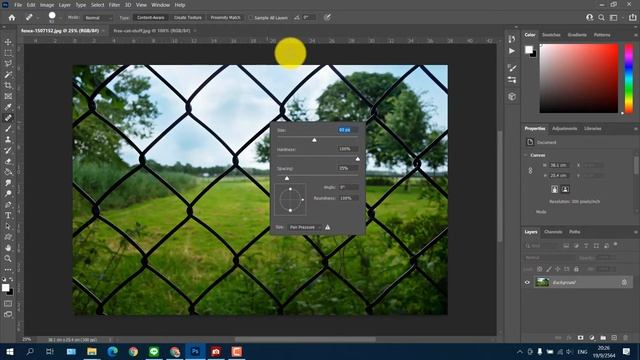Set portrait canvas orientation
Viewport: 640px width, 360px height.
[x=554, y=189]
